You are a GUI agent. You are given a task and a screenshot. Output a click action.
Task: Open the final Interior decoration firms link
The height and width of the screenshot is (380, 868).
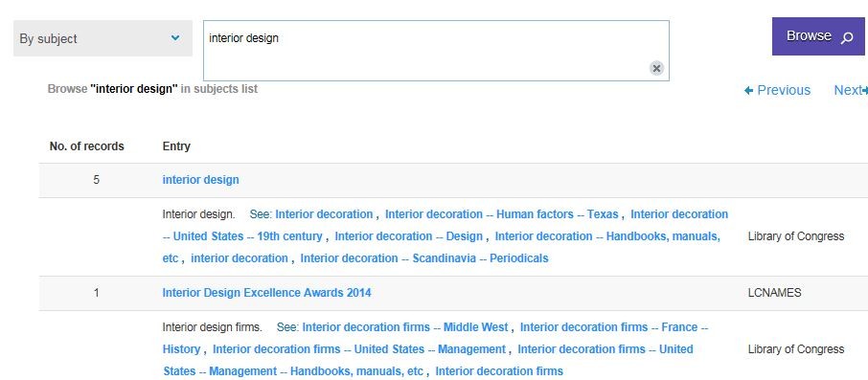coord(499,371)
